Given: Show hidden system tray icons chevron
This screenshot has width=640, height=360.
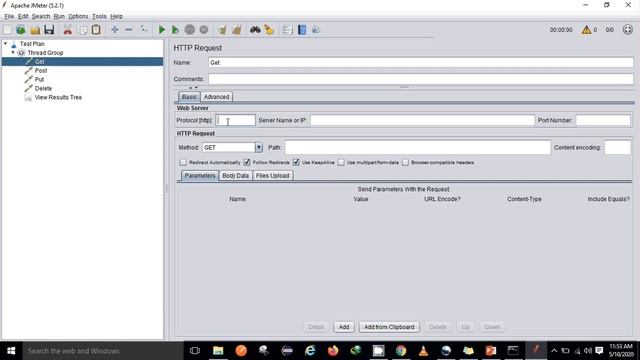Looking at the screenshot, I should pyautogui.click(x=554, y=351).
